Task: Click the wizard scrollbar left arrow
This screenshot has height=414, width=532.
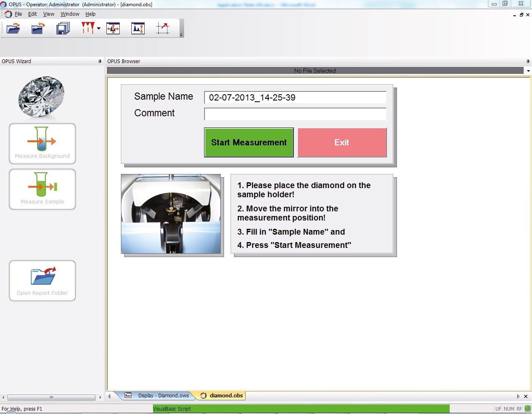Action: (x=3, y=397)
